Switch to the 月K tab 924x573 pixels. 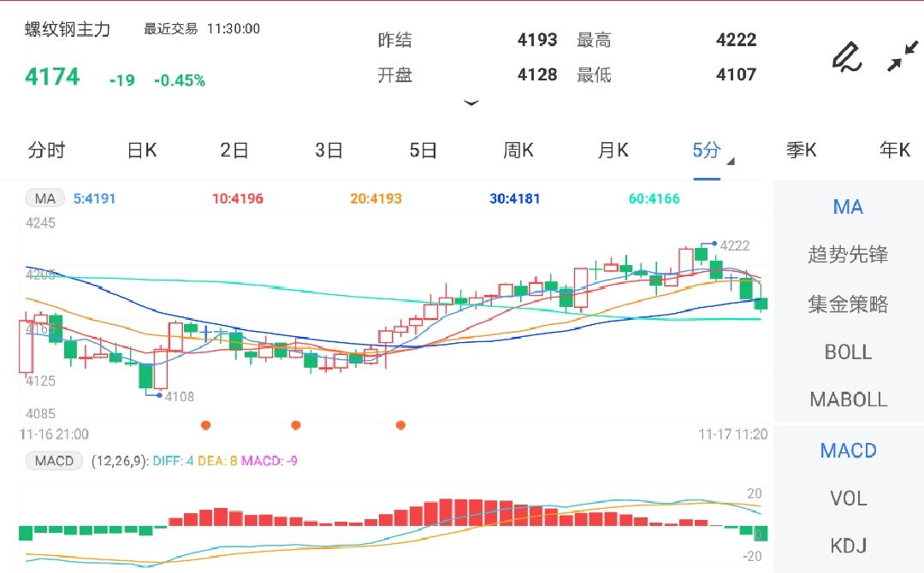click(613, 151)
